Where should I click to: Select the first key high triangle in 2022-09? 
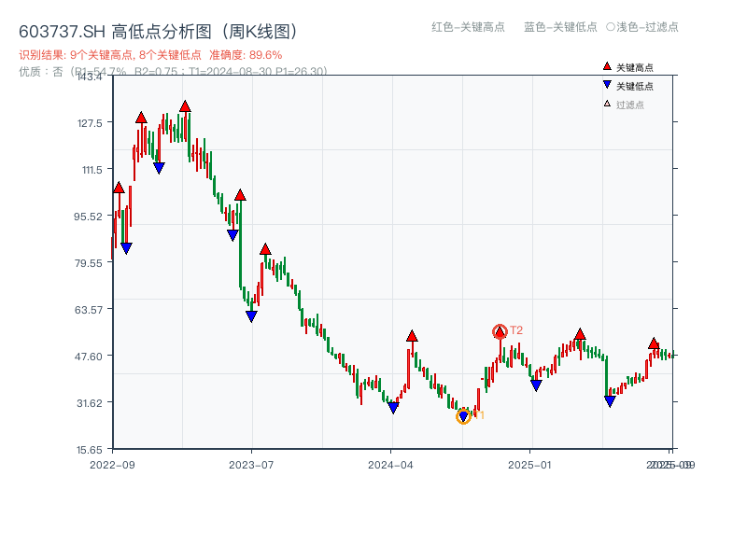pyautogui.click(x=119, y=188)
